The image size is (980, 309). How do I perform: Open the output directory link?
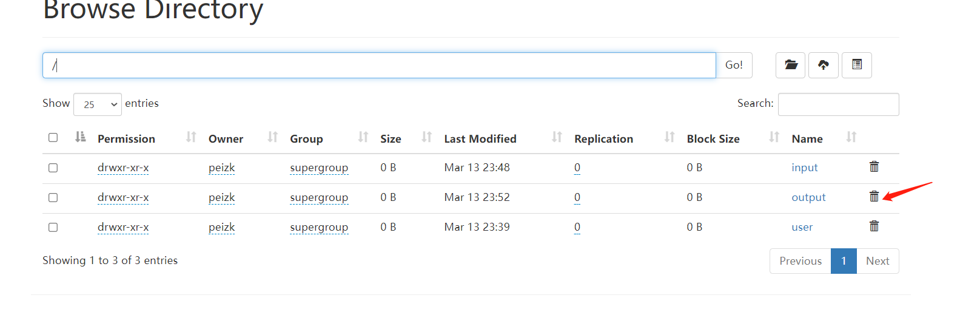tap(808, 197)
